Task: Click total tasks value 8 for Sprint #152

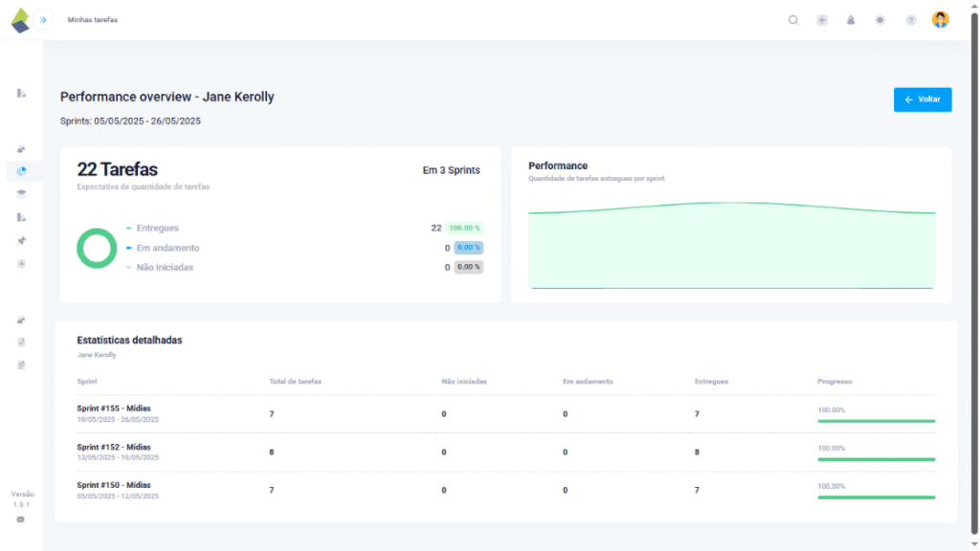Action: coord(271,452)
